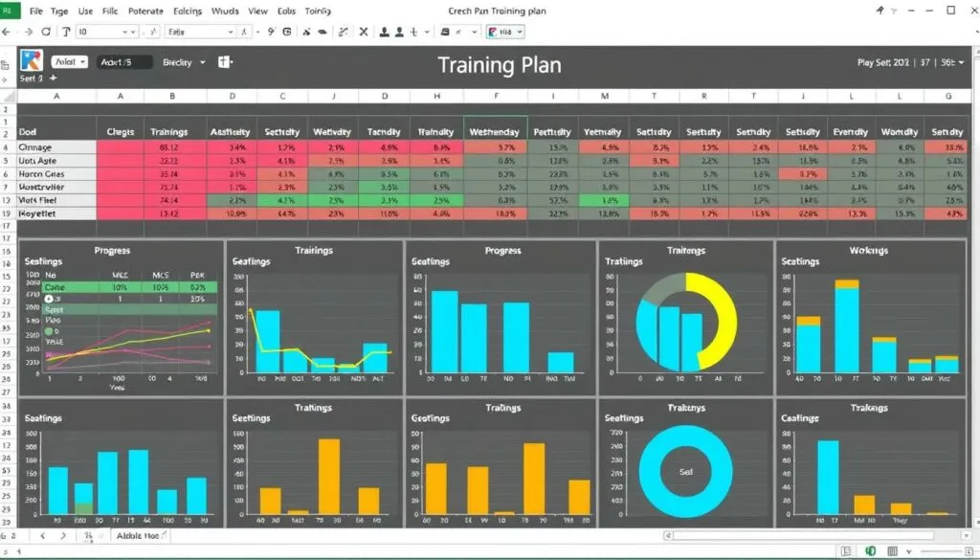
Task: Click the green icon in the status bar
Action: tap(871, 550)
